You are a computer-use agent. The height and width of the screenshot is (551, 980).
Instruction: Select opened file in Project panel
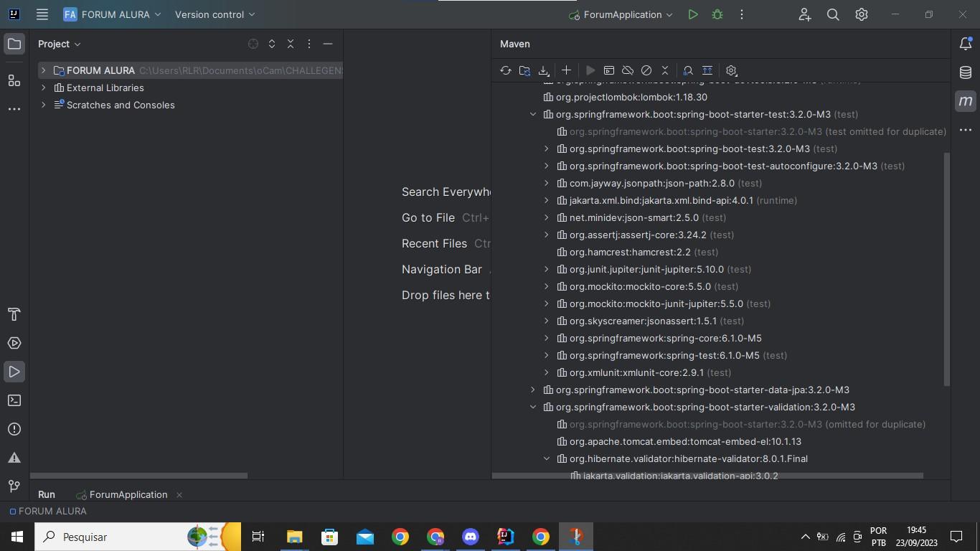click(253, 44)
